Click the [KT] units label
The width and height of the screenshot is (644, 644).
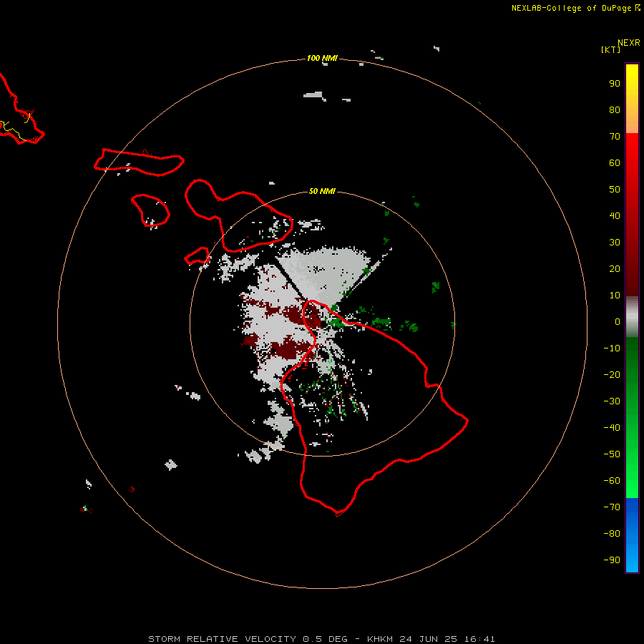(x=611, y=49)
